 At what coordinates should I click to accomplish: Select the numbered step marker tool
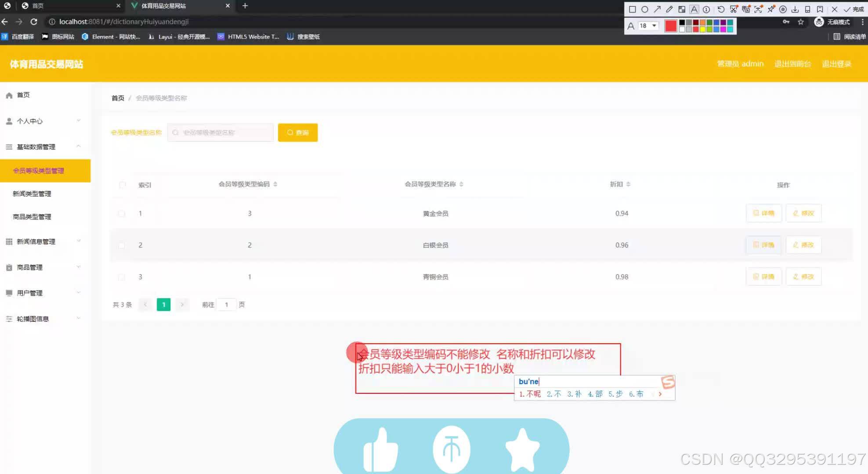706,9
